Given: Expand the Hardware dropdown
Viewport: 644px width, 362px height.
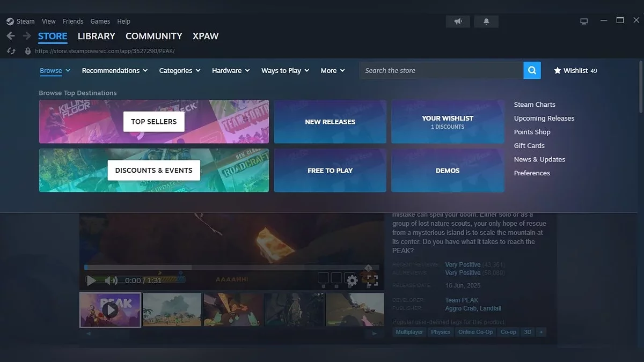Looking at the screenshot, I should (231, 70).
